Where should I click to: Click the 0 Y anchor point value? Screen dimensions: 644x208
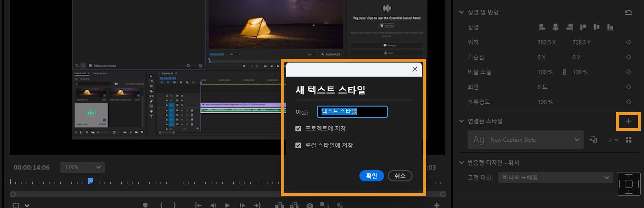click(576, 57)
